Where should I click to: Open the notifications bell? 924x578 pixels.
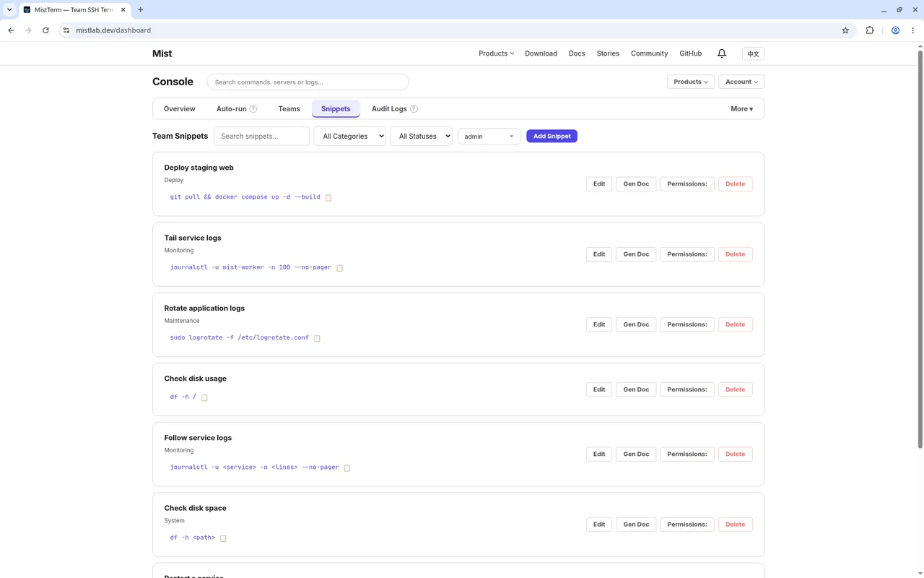pyautogui.click(x=722, y=53)
